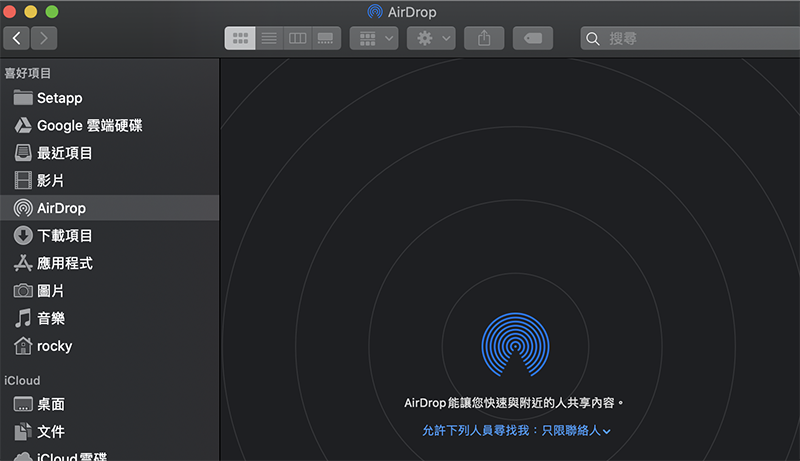The height and width of the screenshot is (461, 800).
Task: Open iCloud 雲碟 in sidebar
Action: click(110, 454)
